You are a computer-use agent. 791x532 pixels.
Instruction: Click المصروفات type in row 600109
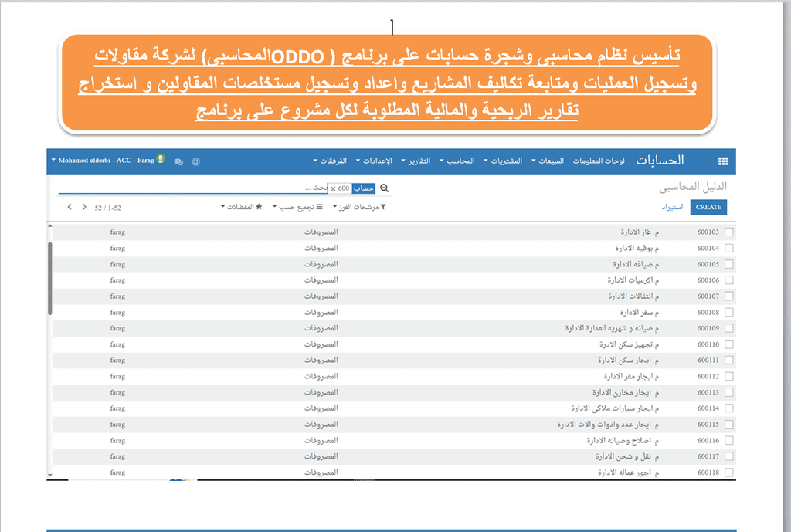[321, 328]
